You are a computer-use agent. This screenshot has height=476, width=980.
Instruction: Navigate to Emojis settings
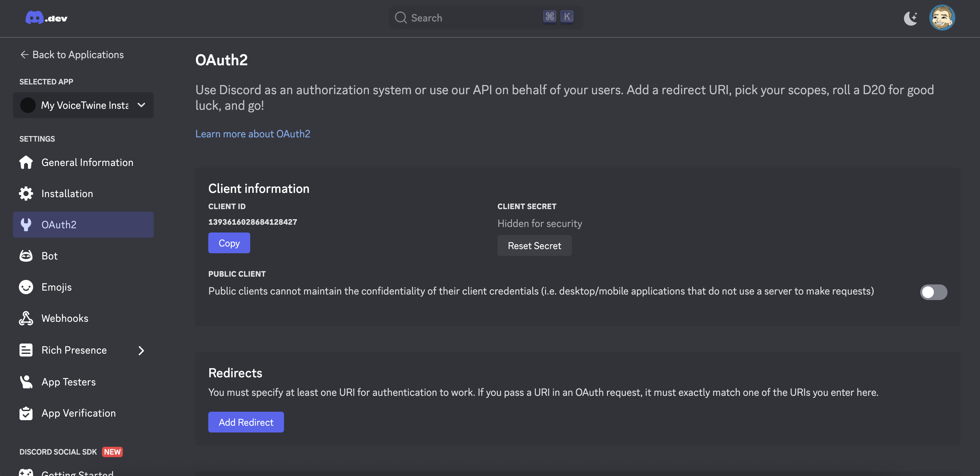pyautogui.click(x=83, y=287)
